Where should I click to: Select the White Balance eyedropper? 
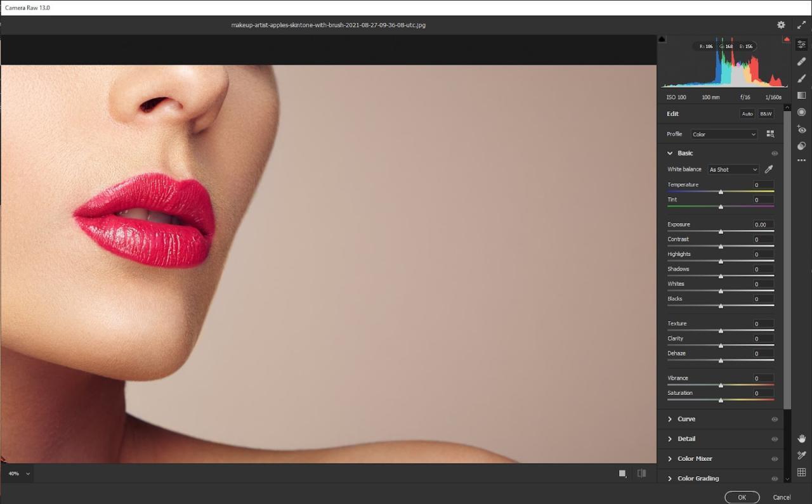click(768, 169)
